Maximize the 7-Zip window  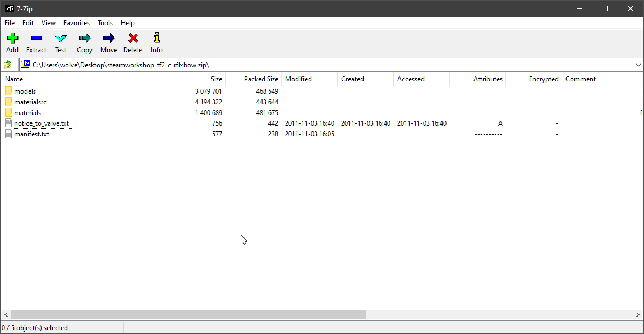pyautogui.click(x=605, y=8)
